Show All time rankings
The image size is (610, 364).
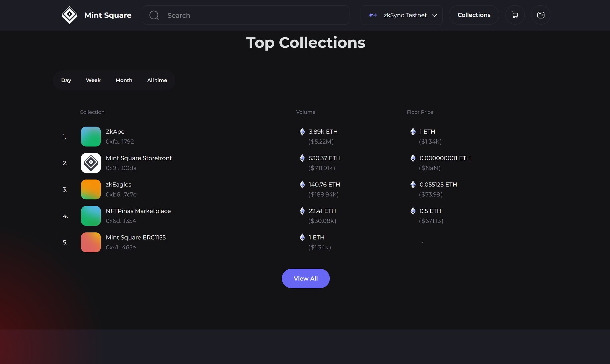[157, 80]
